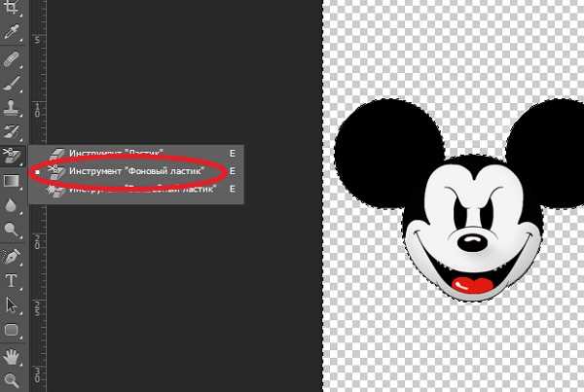Select the History Brush tool

coord(11,131)
